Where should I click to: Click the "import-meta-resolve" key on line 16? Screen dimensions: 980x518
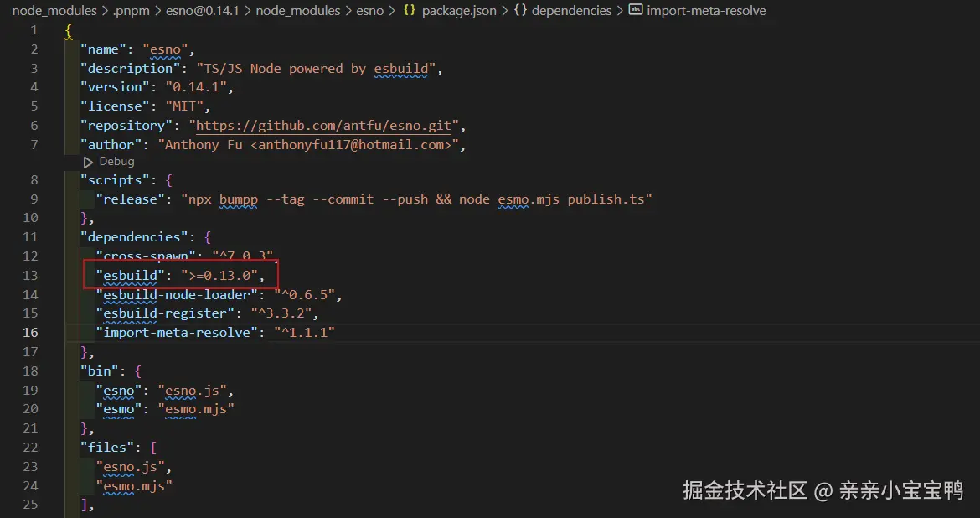(177, 333)
